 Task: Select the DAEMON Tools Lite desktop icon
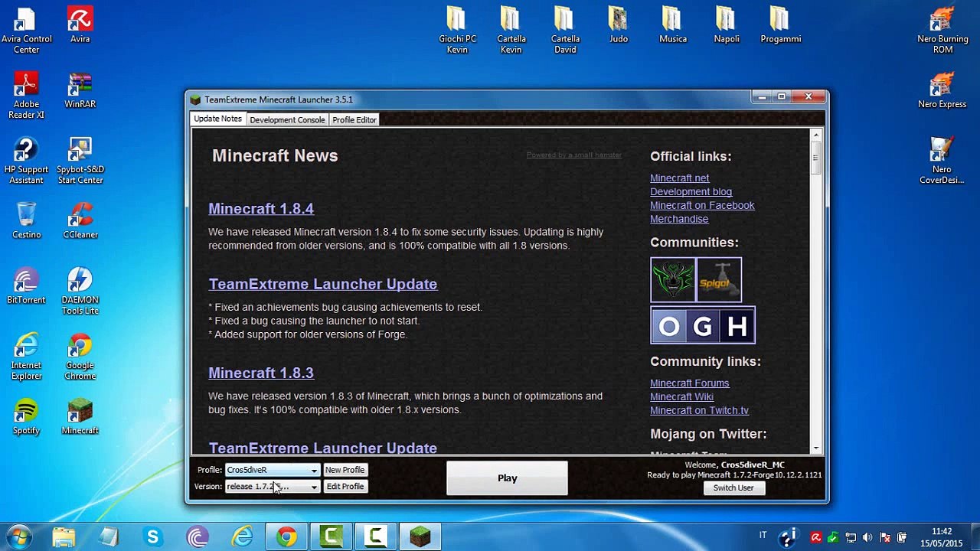coord(80,292)
